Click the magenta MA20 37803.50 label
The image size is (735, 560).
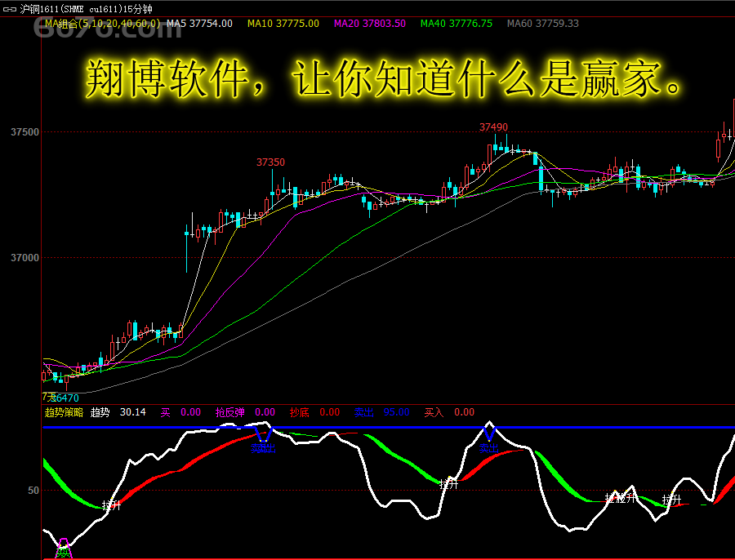tap(370, 24)
